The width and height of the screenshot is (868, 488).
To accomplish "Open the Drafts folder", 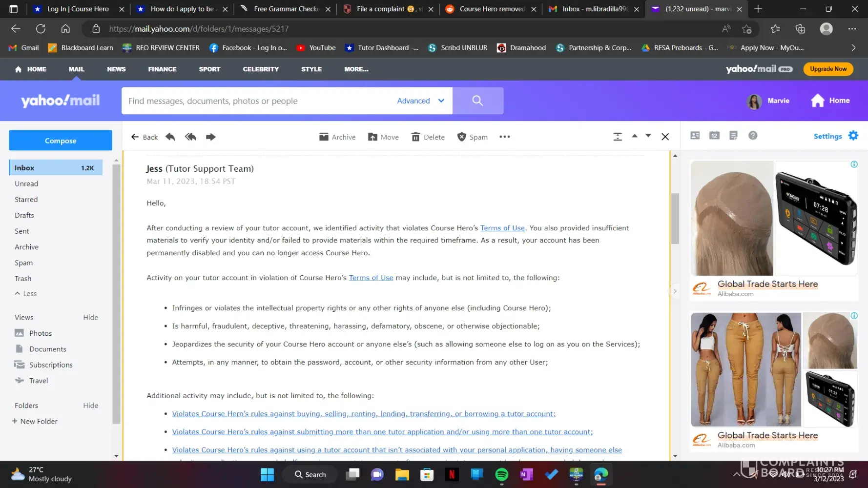I will pos(24,216).
